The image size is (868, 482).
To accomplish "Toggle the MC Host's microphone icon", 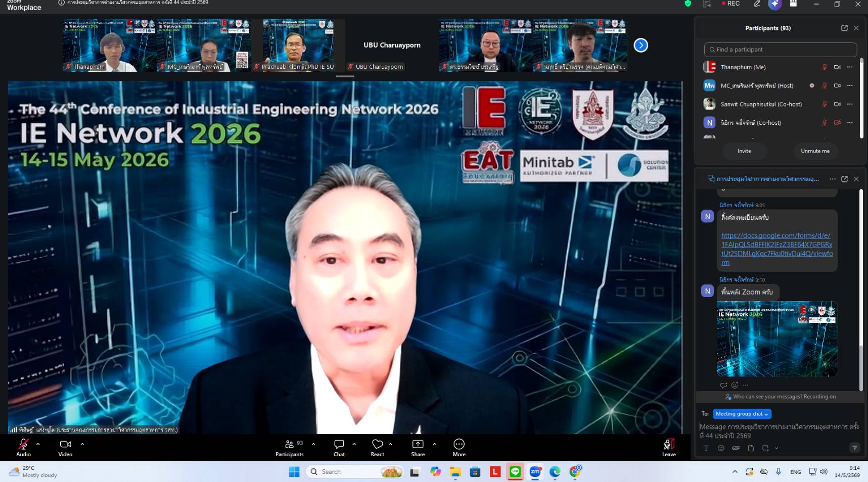I will [x=825, y=86].
